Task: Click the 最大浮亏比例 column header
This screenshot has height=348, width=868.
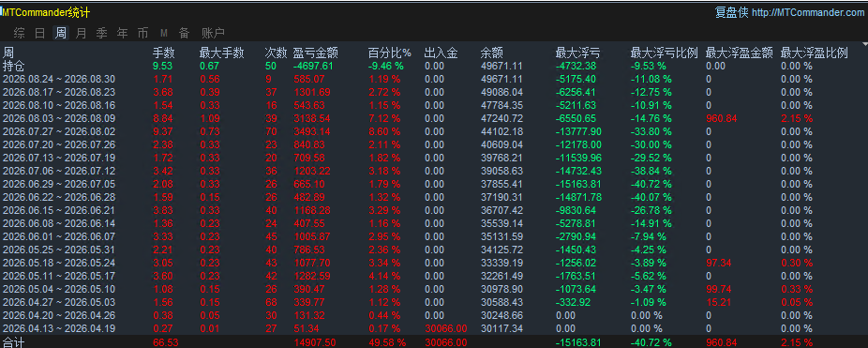Action: 665,53
